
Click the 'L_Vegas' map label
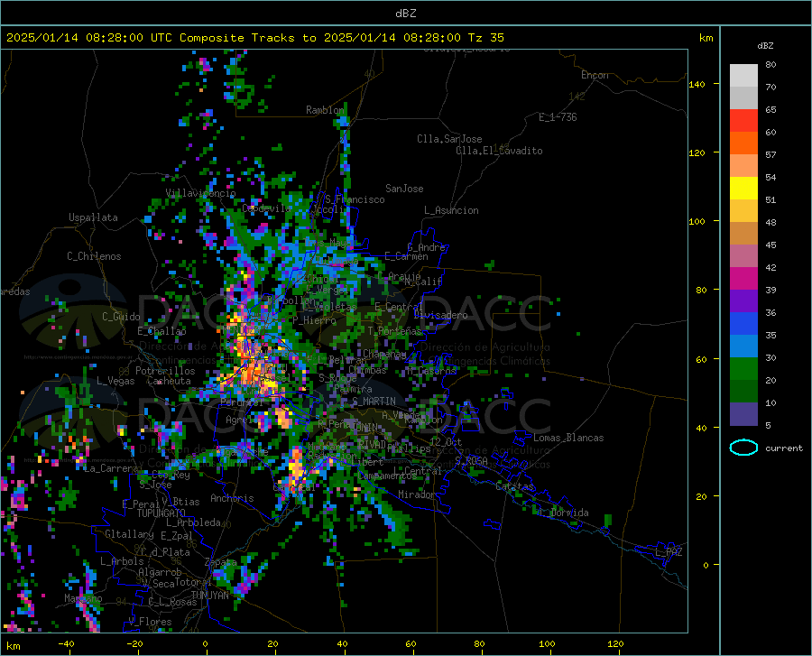coord(115,381)
